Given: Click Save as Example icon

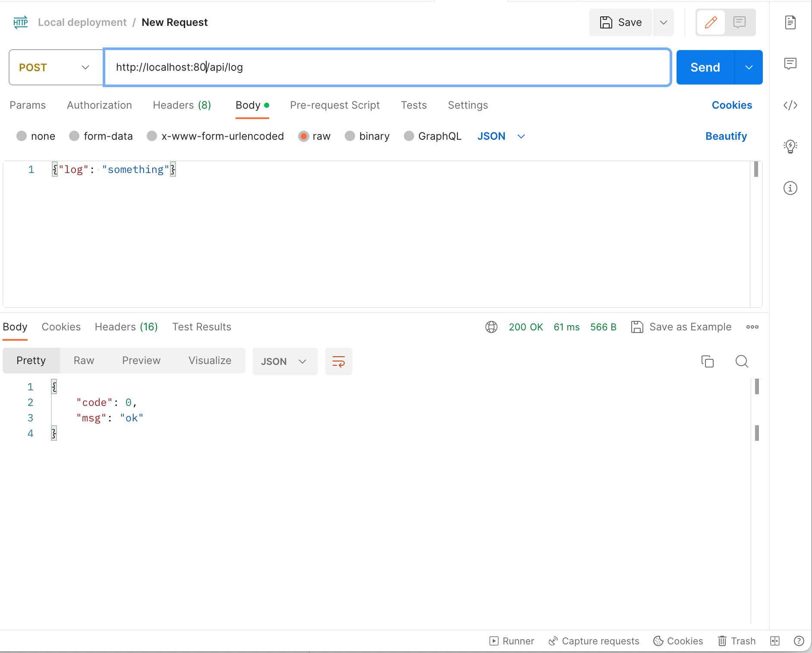Looking at the screenshot, I should [x=637, y=327].
